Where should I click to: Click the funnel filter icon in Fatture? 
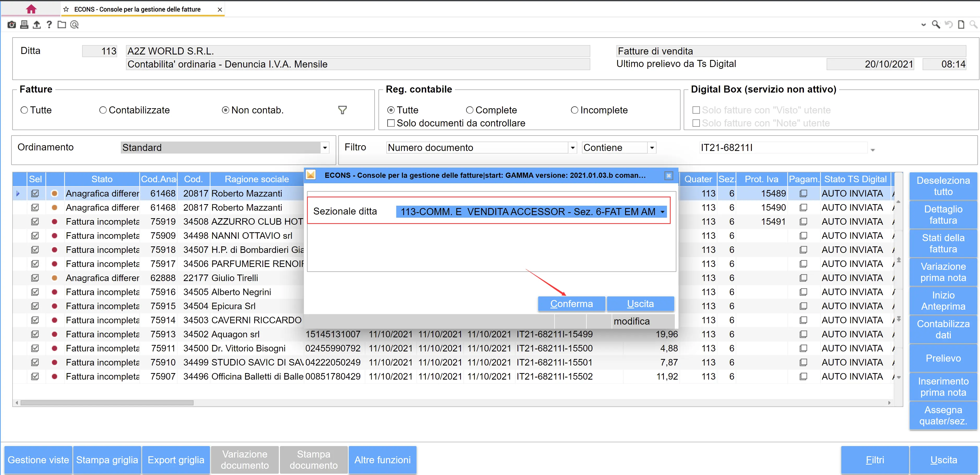tap(342, 110)
